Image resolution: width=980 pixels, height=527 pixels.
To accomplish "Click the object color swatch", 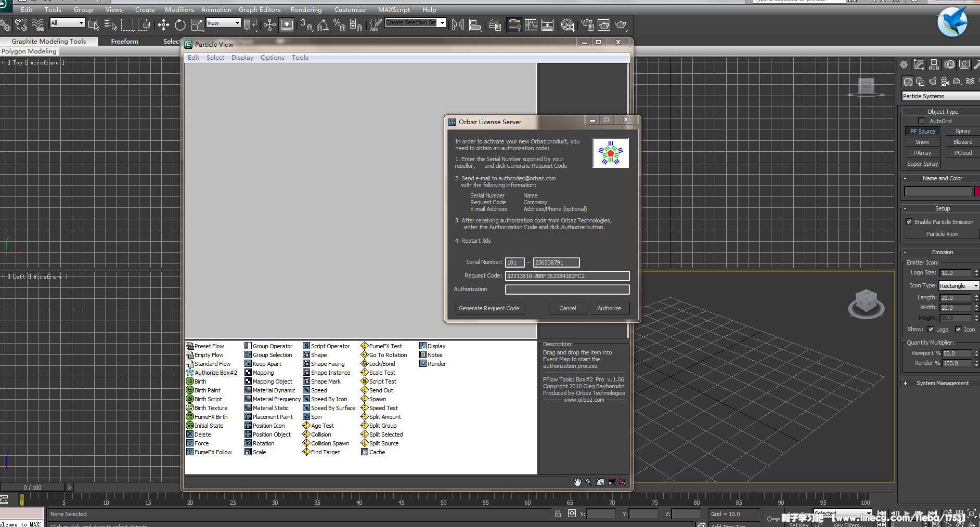I will 977,191.
